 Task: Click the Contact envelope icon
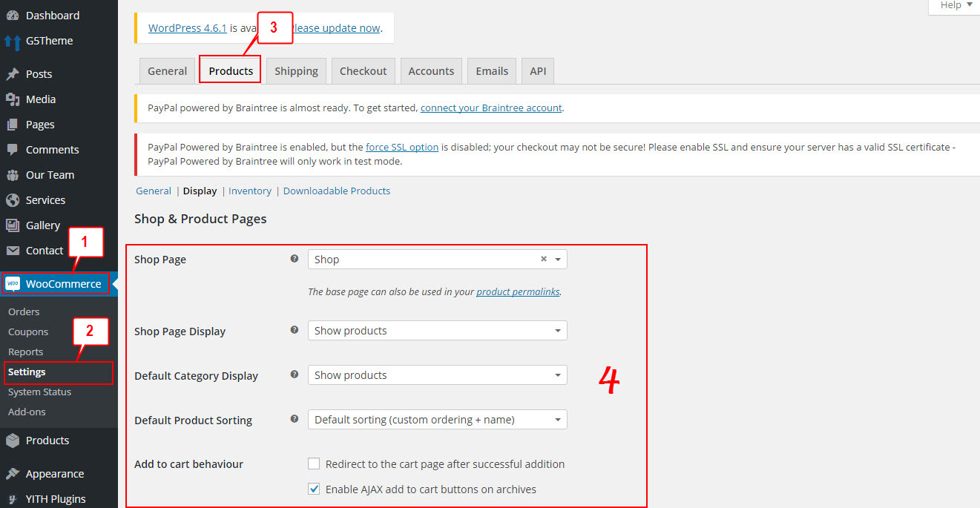click(x=12, y=251)
